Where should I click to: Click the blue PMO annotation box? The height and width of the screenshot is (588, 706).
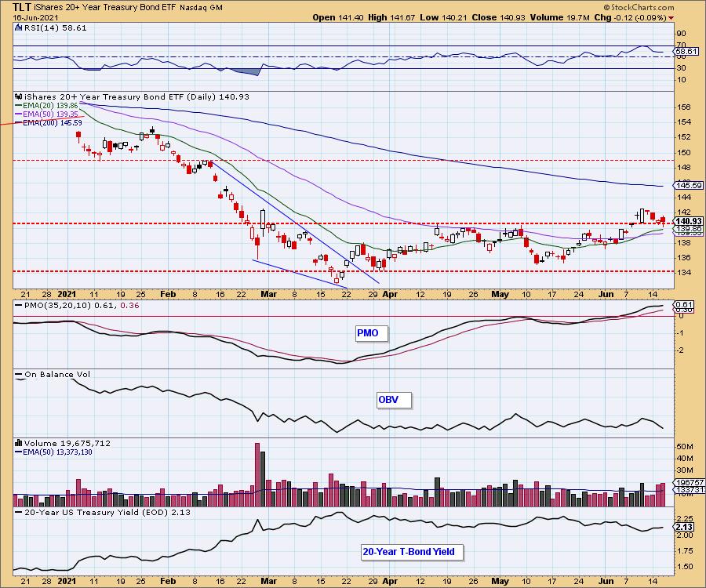pyautogui.click(x=371, y=333)
